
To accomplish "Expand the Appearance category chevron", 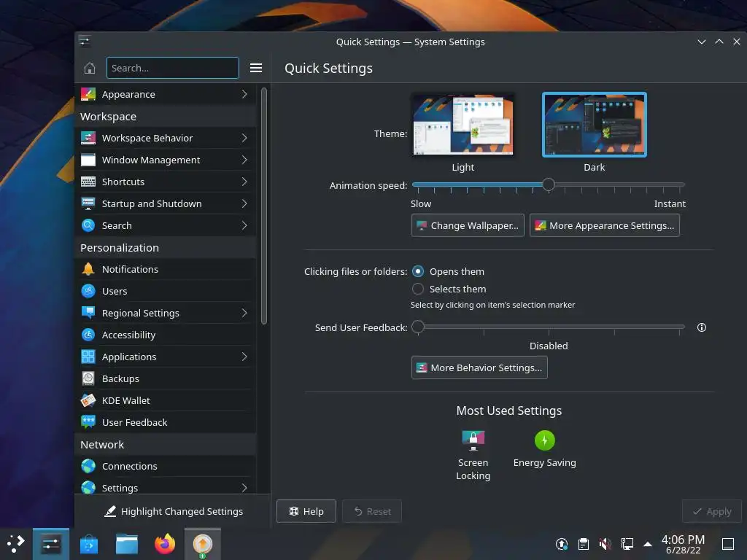I will [244, 94].
